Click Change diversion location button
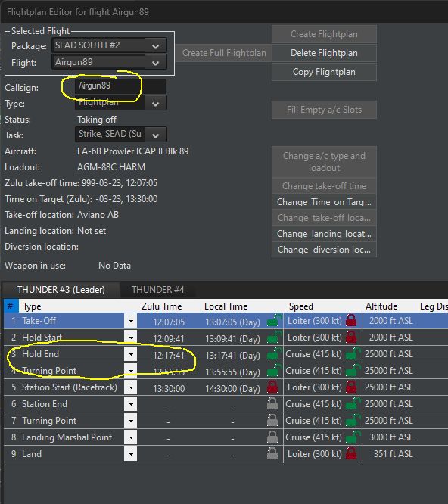 (324, 250)
